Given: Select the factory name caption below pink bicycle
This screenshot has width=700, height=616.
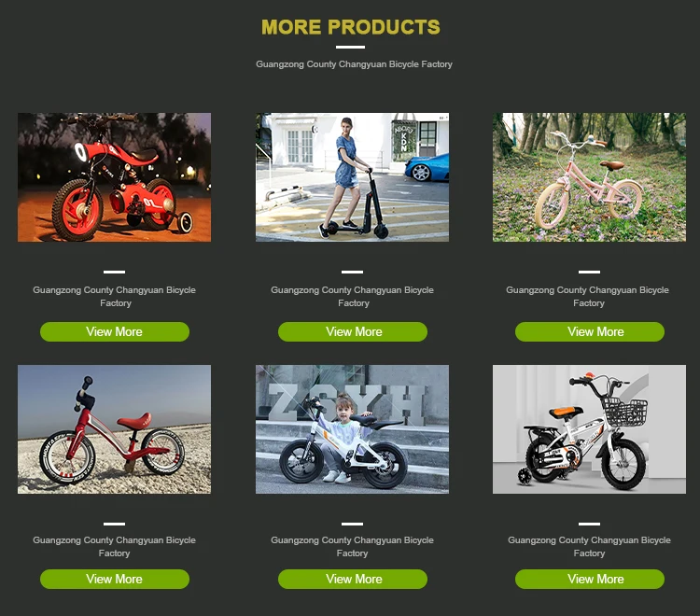Looking at the screenshot, I should tap(587, 297).
